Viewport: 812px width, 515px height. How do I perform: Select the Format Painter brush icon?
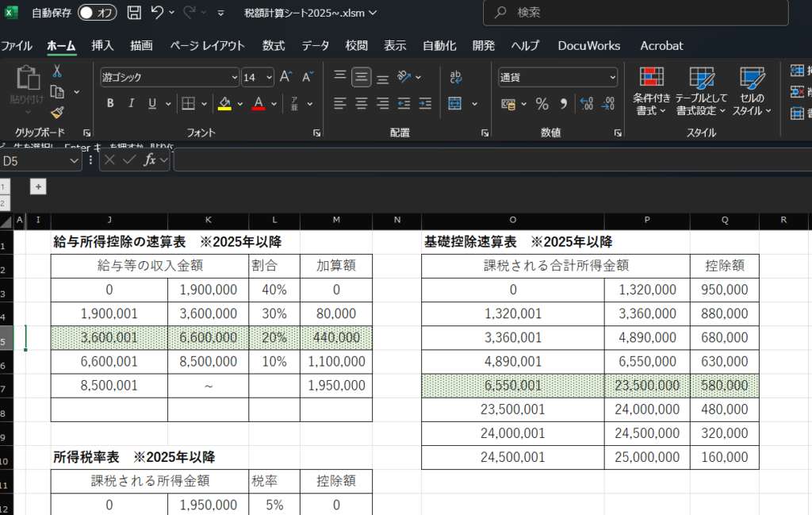[x=57, y=113]
